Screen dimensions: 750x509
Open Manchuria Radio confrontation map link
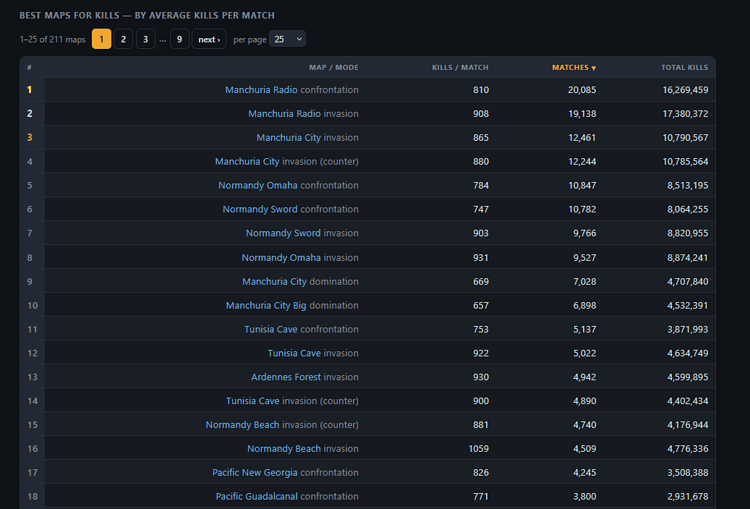[x=261, y=90]
